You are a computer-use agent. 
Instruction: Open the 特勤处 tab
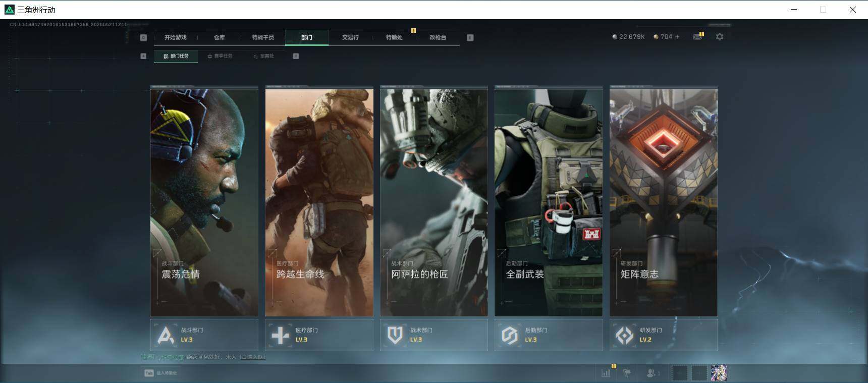point(394,37)
